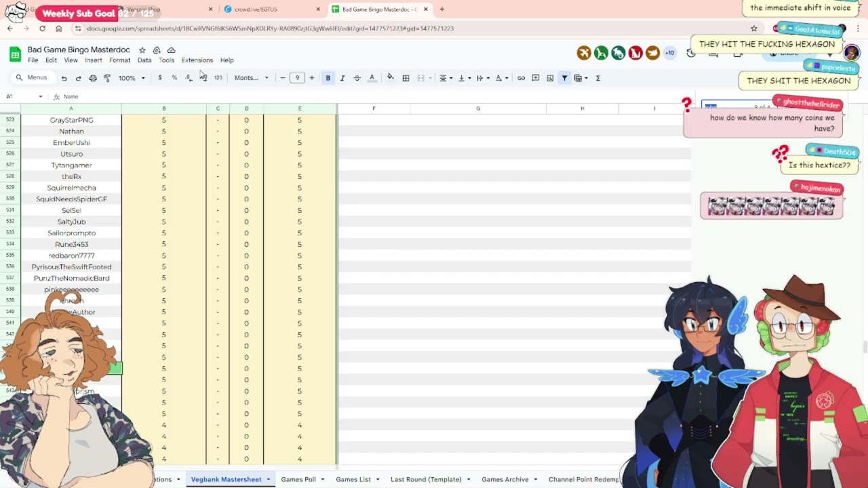The height and width of the screenshot is (488, 868).
Task: Decrease font size with minus button
Action: point(283,78)
